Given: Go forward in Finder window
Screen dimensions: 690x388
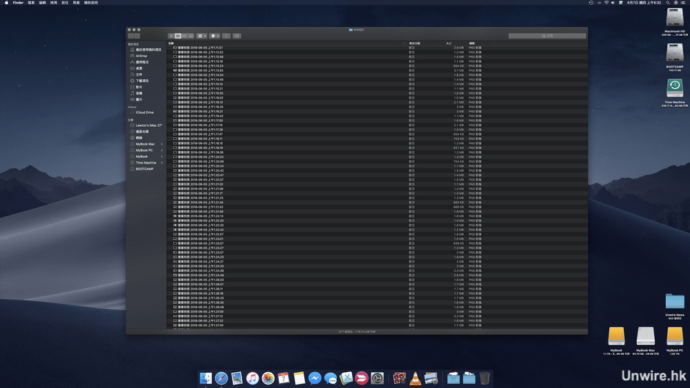Looking at the screenshot, I should click(137, 36).
